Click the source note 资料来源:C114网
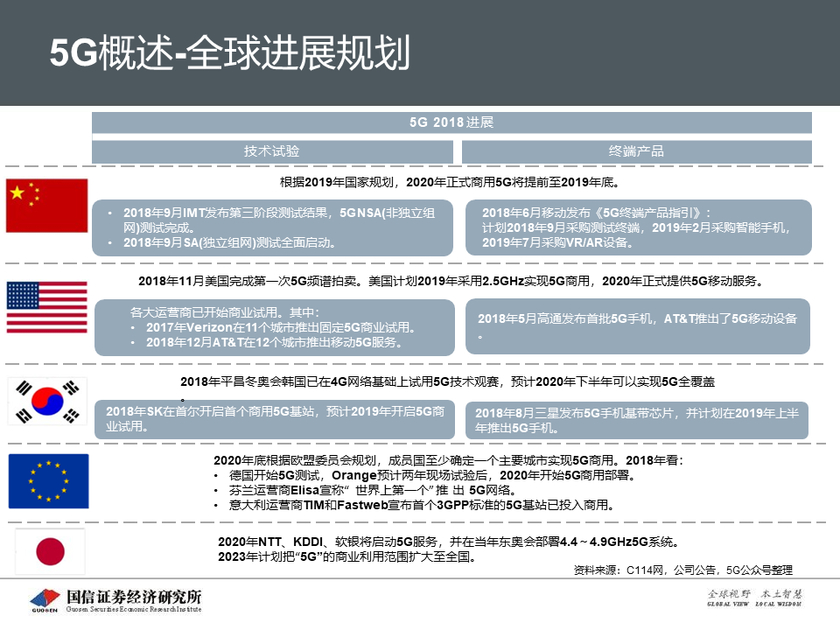This screenshot has width=840, height=630. [683, 570]
